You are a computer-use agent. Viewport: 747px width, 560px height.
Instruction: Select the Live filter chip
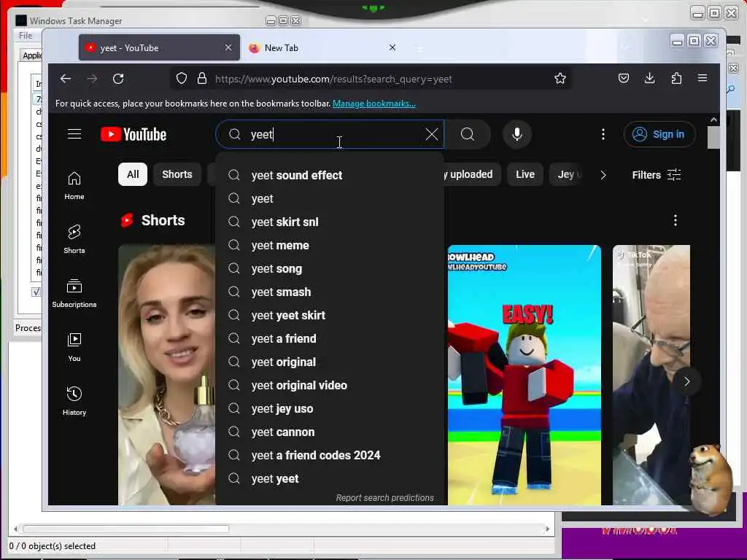[525, 174]
